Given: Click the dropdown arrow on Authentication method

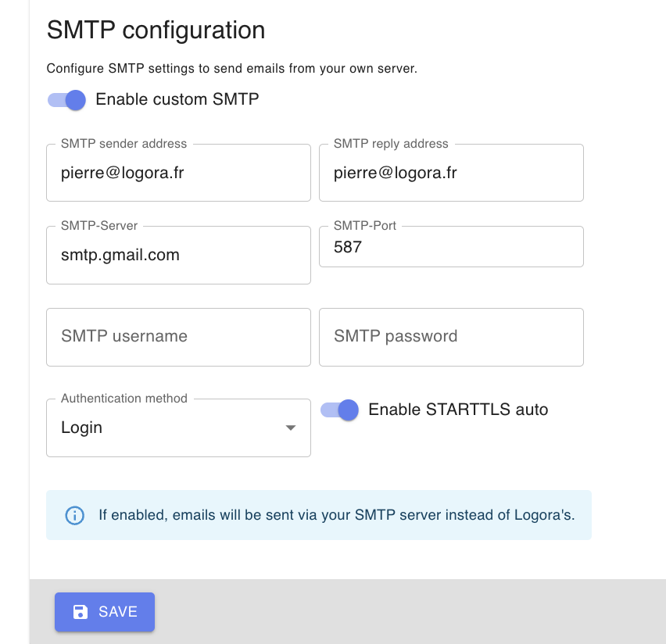Looking at the screenshot, I should 290,428.
